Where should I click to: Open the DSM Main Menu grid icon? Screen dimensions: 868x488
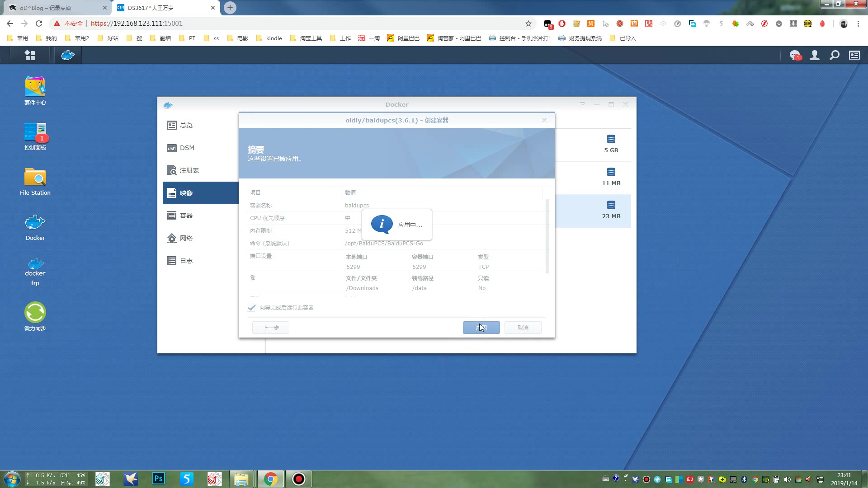[30, 55]
